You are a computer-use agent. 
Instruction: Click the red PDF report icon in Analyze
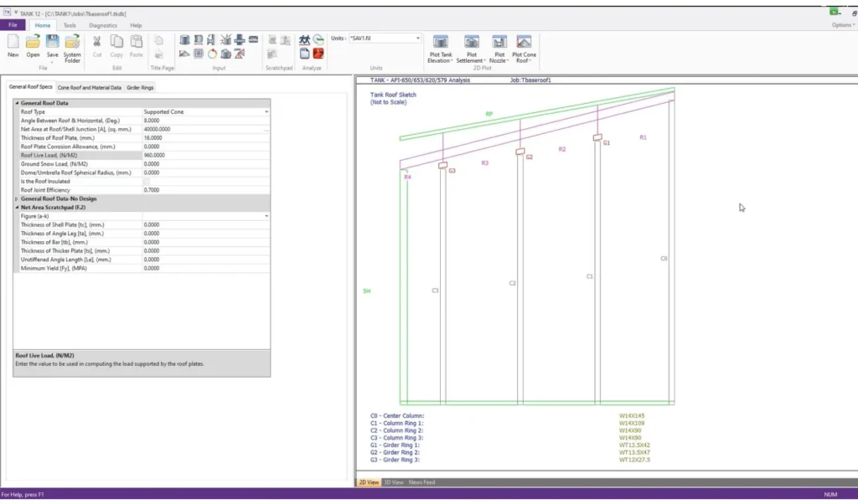click(x=318, y=54)
